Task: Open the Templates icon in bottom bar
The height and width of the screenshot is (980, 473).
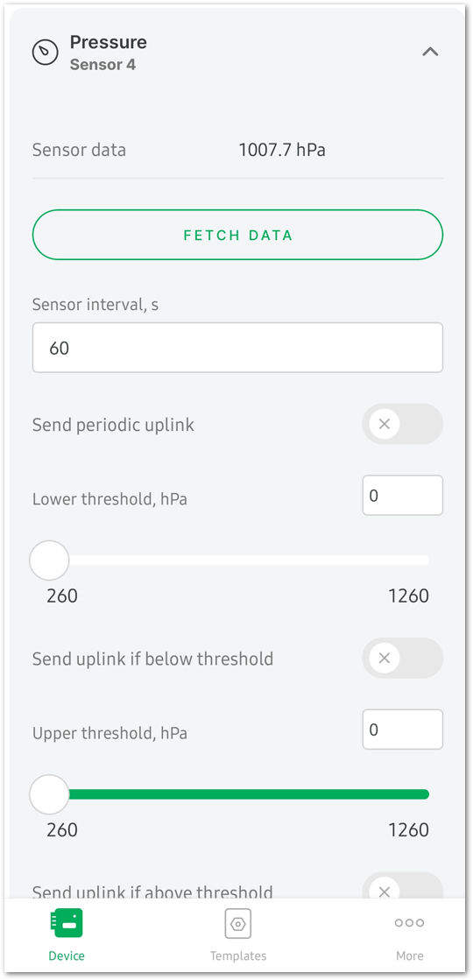Action: point(237,924)
